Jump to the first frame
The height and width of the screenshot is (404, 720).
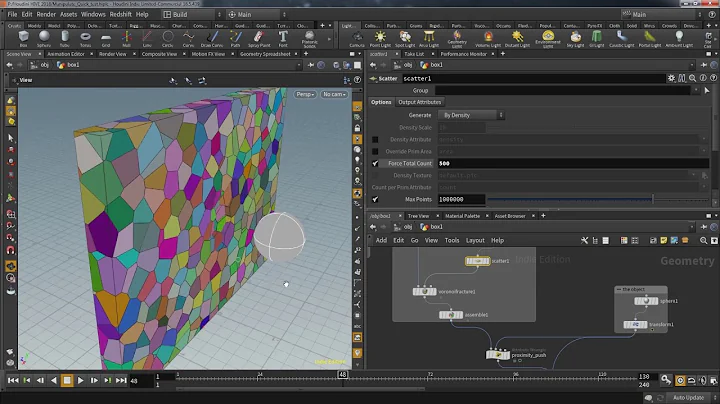pos(13,381)
